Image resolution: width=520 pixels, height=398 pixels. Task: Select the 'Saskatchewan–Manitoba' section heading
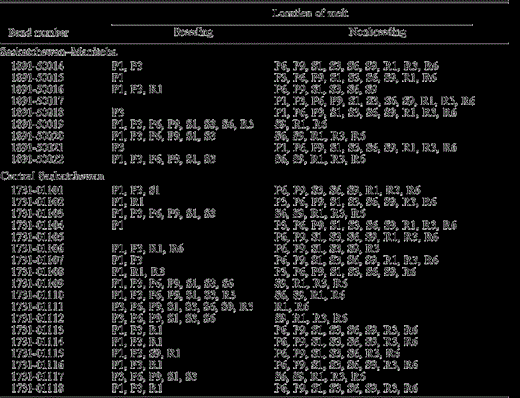click(59, 52)
